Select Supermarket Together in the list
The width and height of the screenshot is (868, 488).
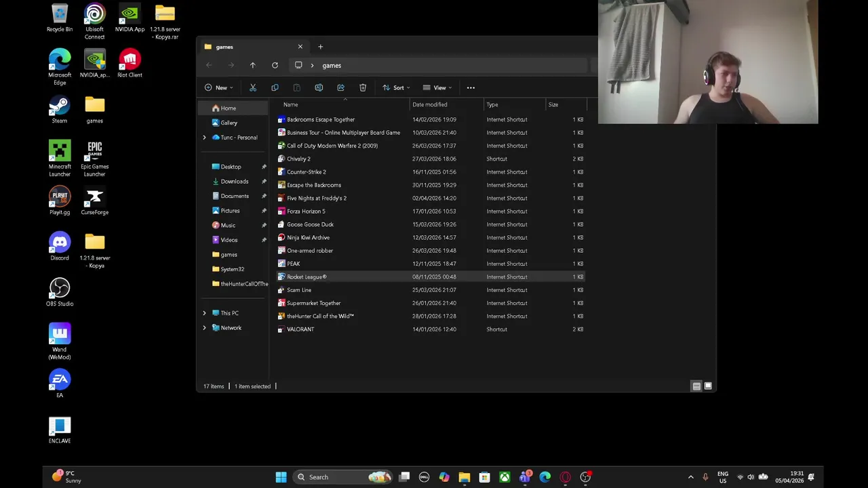pyautogui.click(x=430, y=303)
